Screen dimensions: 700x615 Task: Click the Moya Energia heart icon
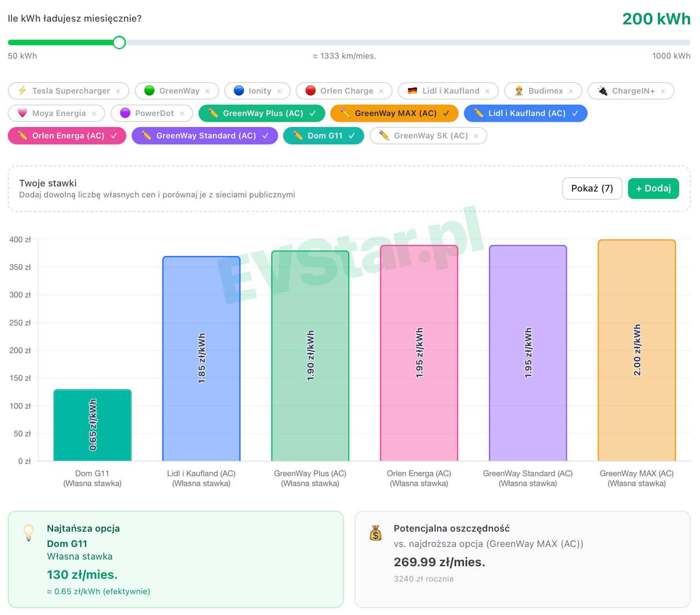click(x=22, y=113)
